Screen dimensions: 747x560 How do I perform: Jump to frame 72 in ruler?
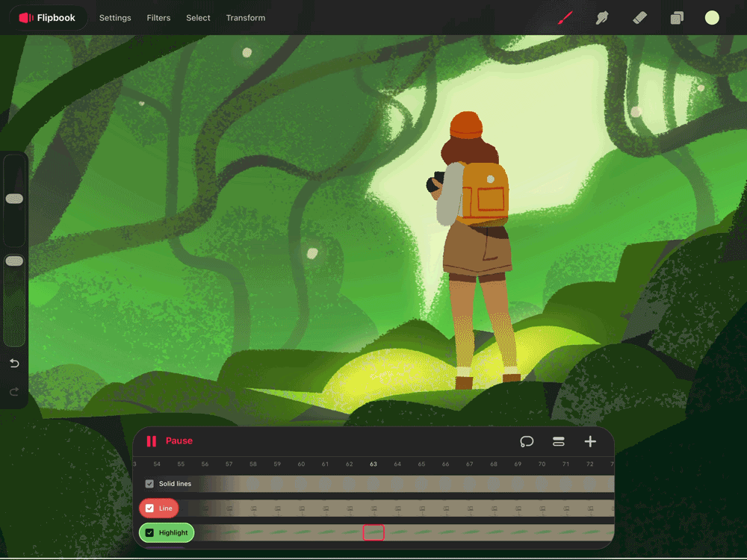[x=590, y=464]
